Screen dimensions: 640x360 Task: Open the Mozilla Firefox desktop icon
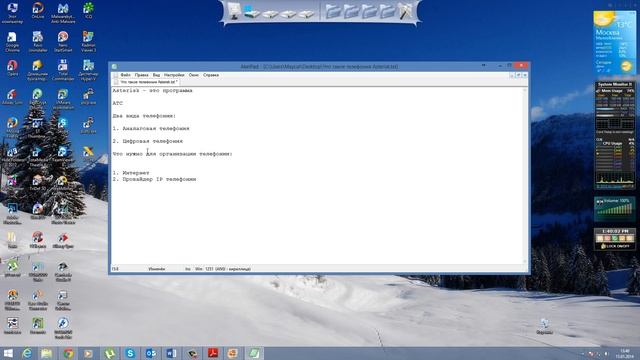click(12, 127)
